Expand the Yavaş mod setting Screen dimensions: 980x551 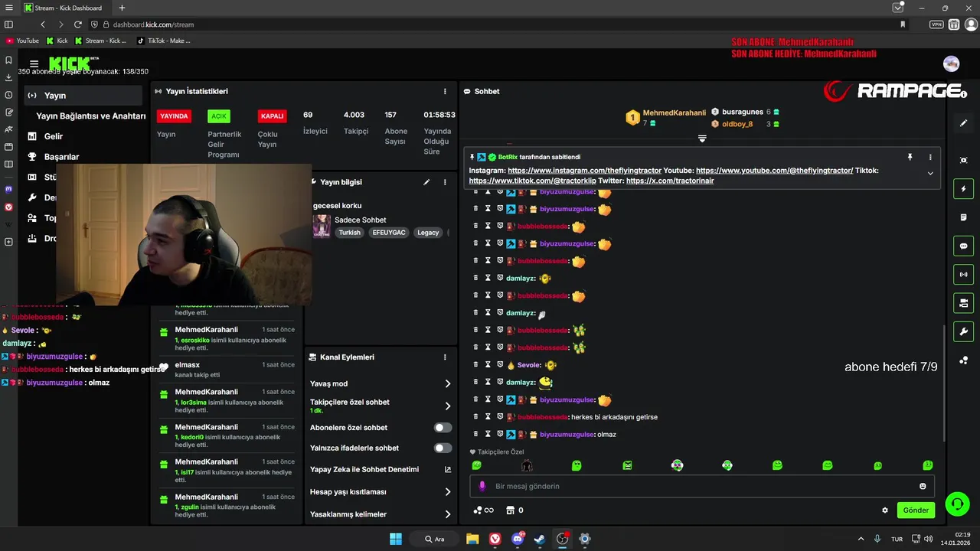[x=380, y=384]
